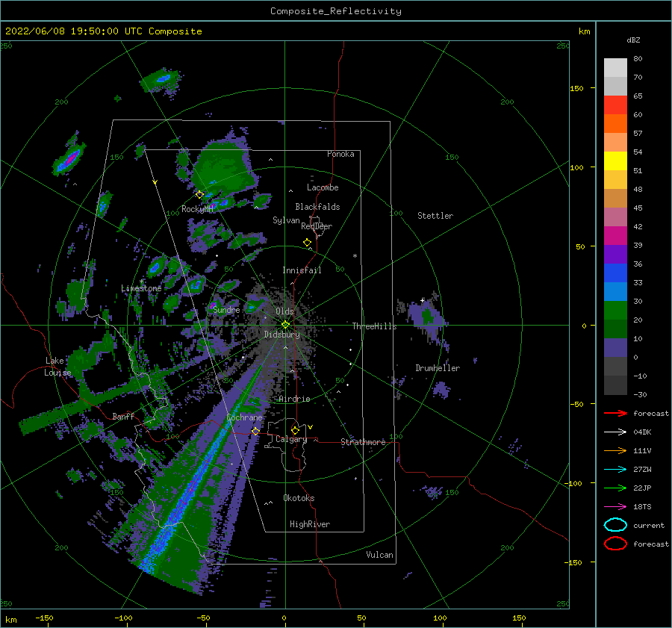Click the orange 111V arrow icon
672x628 pixels.
click(615, 450)
